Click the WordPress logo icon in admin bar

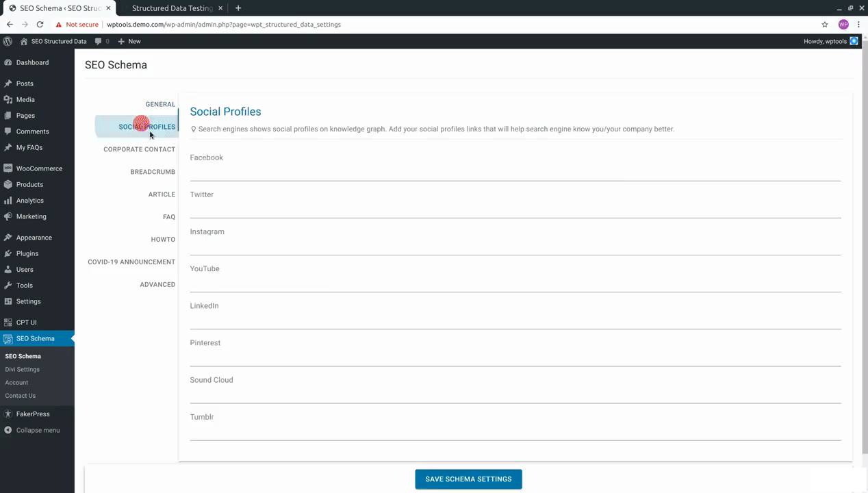tap(8, 41)
